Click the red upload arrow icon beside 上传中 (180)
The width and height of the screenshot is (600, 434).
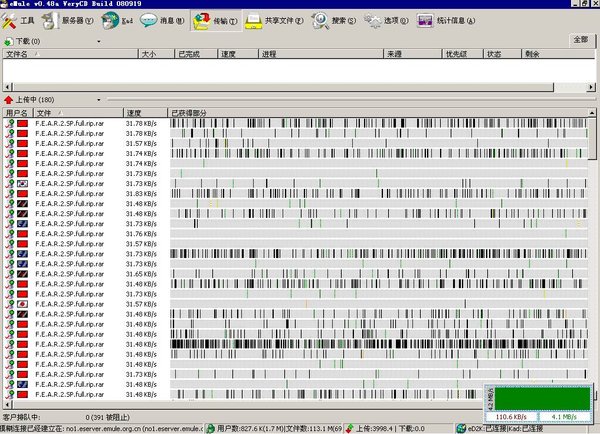[8, 100]
